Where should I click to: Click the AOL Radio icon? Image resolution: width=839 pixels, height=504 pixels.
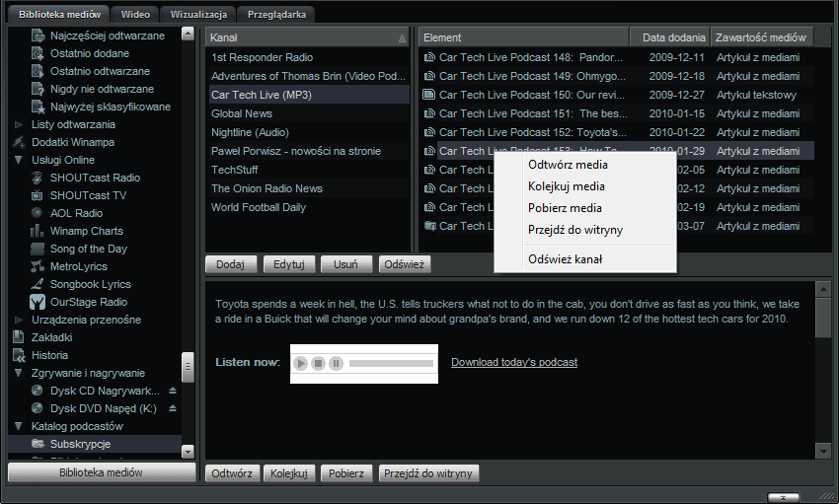coord(37,213)
